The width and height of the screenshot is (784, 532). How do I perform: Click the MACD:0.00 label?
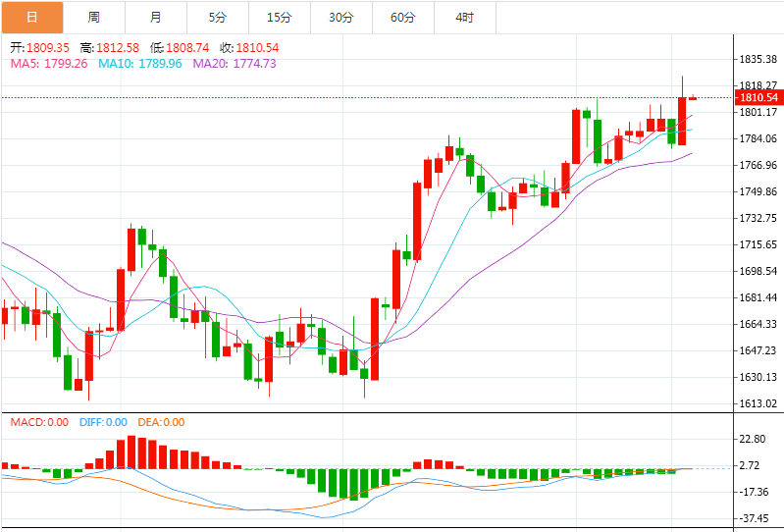point(39,422)
